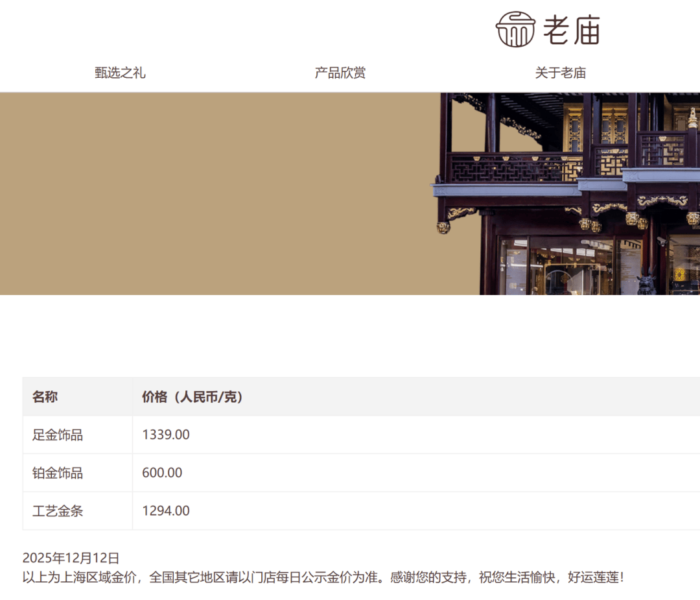Click the 老庙 round emblem logo icon
Viewport: 700px width, 600px height.
tap(514, 29)
